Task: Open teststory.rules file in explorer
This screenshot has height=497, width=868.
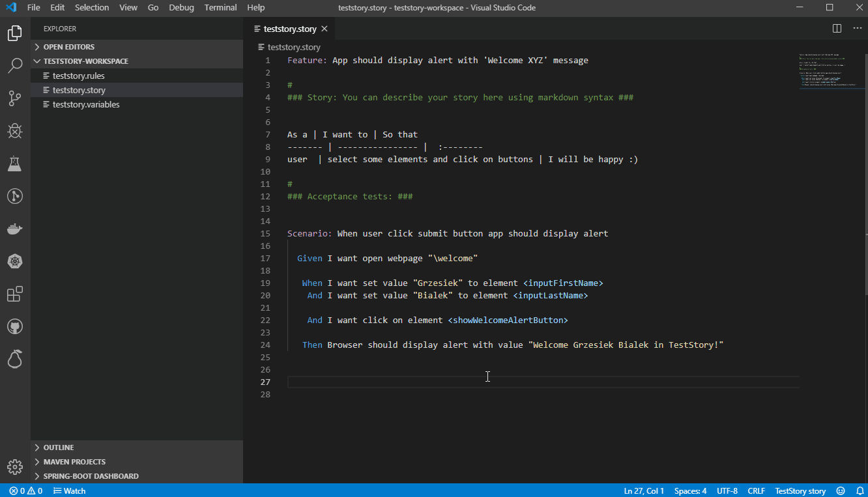Action: click(137, 76)
